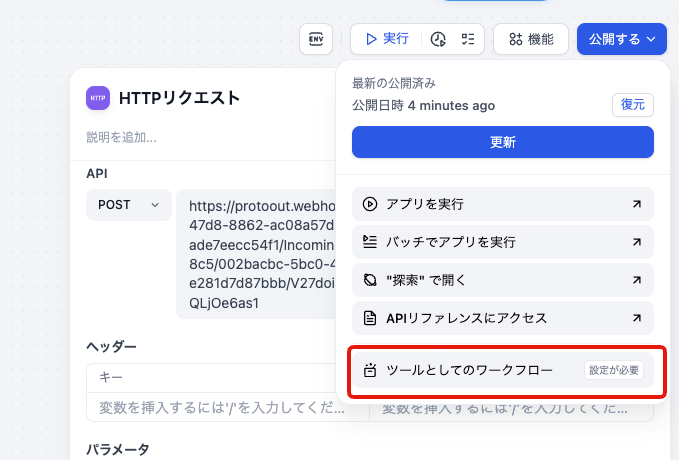Click the 説明を追加 description field
This screenshot has width=679, height=460.
point(121,137)
